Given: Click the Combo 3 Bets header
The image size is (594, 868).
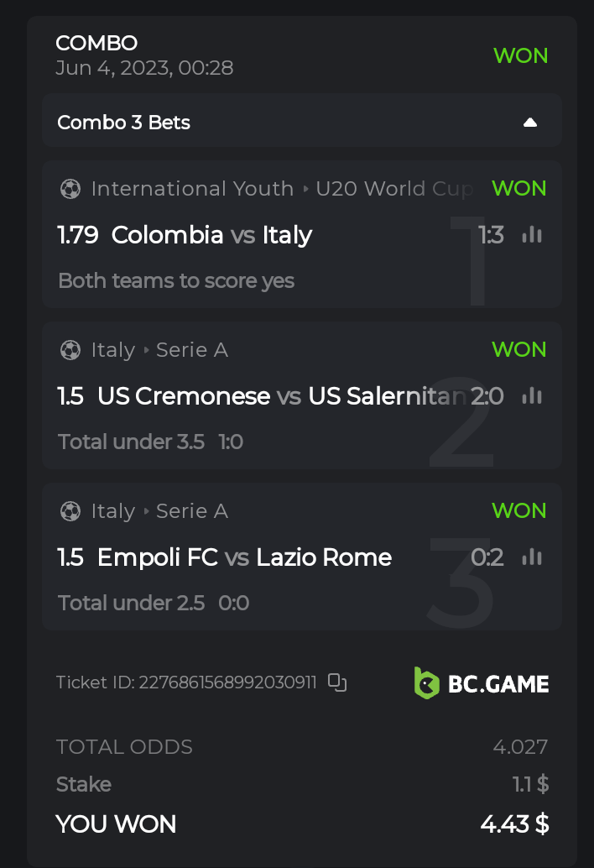Looking at the screenshot, I should 124,123.
